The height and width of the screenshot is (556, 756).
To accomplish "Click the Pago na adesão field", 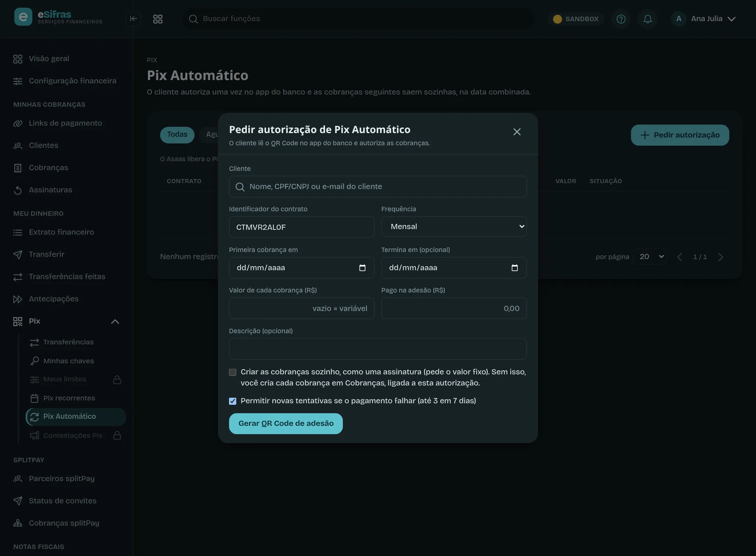I will (454, 308).
